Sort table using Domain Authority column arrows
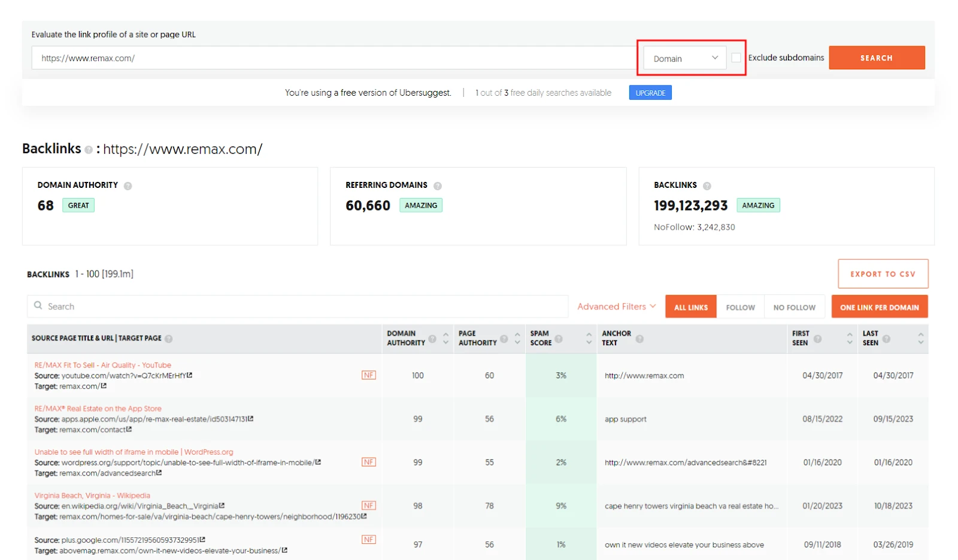The image size is (958, 560). (445, 339)
